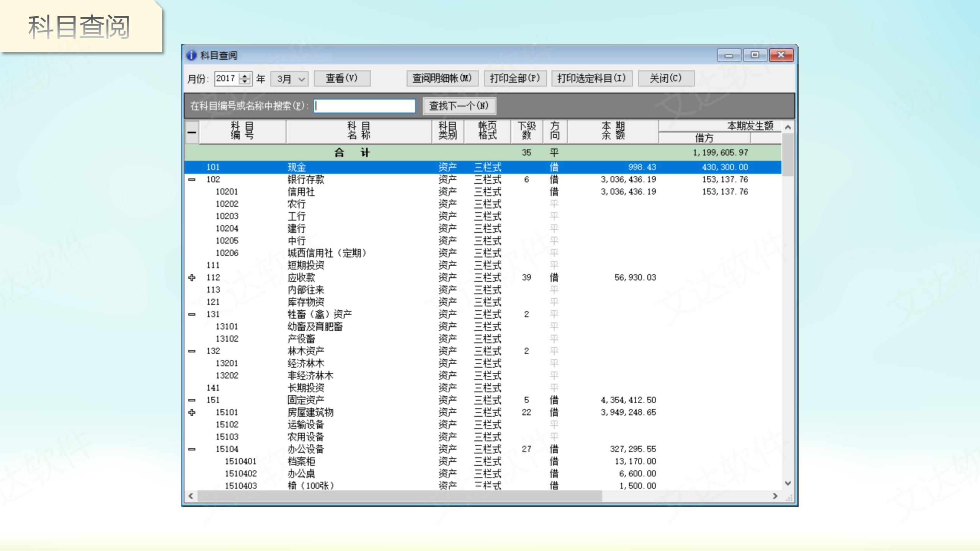Click collapse-all minus icon in header
This screenshot has width=980, height=551.
coord(192,132)
